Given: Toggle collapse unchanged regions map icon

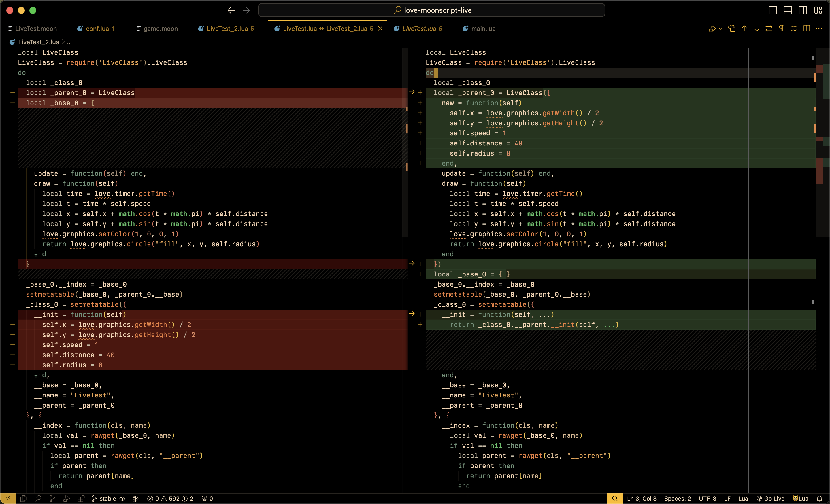Looking at the screenshot, I should point(794,29).
